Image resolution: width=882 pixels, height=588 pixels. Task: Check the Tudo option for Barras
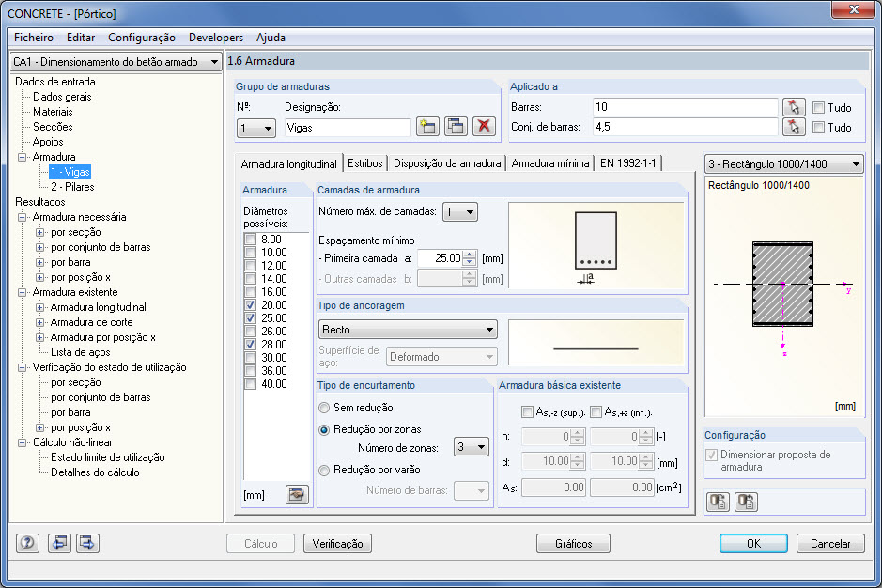coord(817,106)
